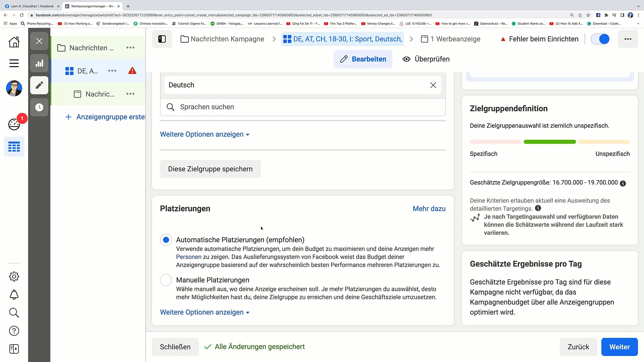Screen dimensions: 644x362
Task: Open notifications bell icon
Action: (x=14, y=295)
